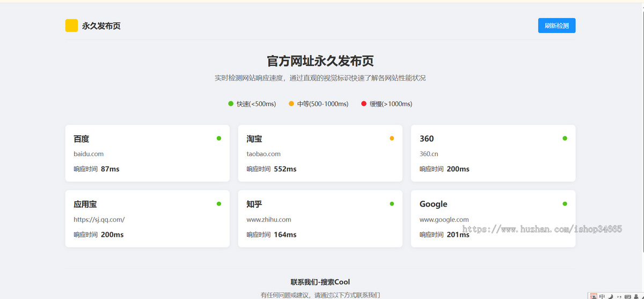Click the 联系我们-搜索Cool footer heading

320,282
